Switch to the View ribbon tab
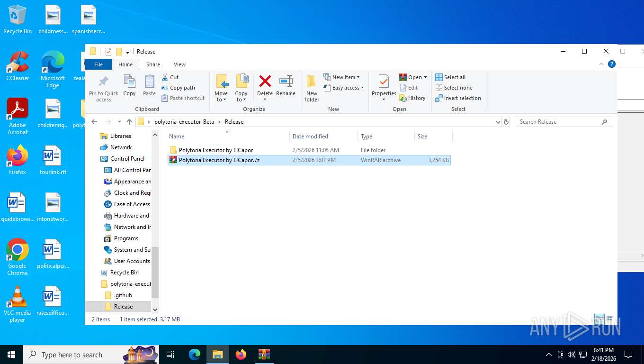The image size is (644, 364). (179, 64)
